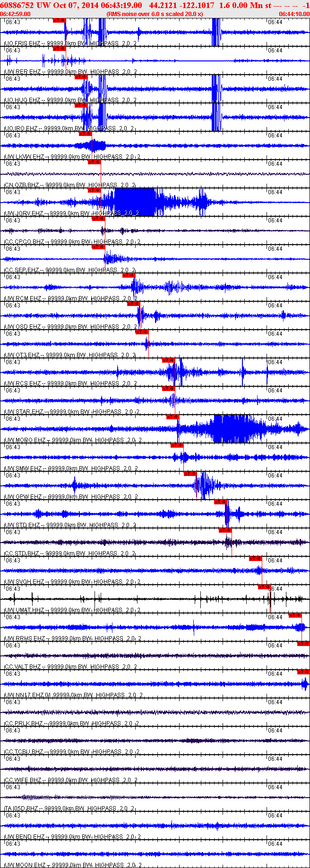
Task: Select the UW.STD.EHZ station label
Action: click(x=69, y=525)
